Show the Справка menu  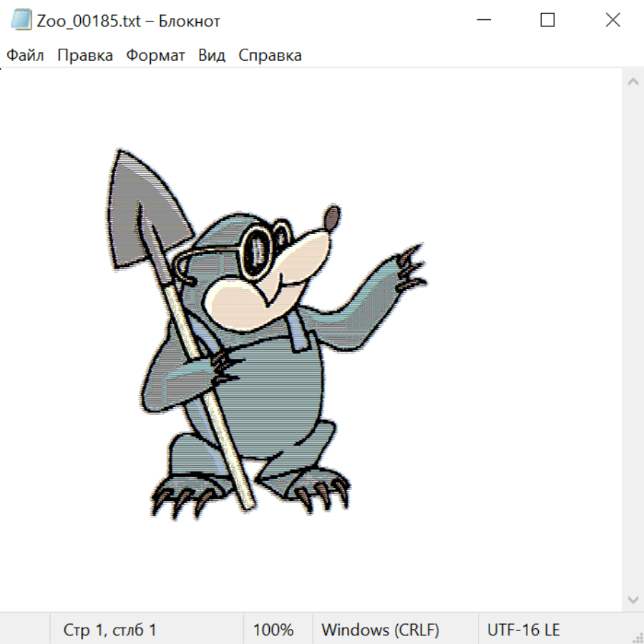(x=270, y=56)
